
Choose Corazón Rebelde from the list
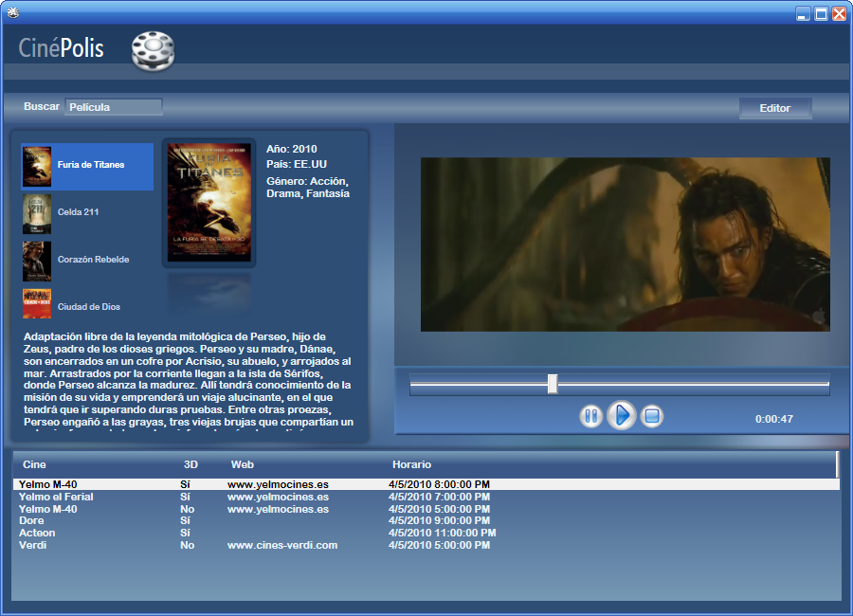87,262
